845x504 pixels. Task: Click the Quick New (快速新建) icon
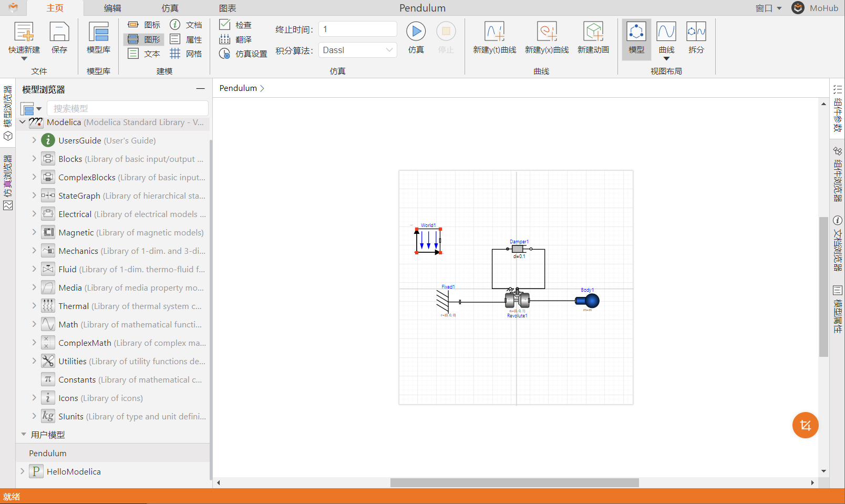tap(24, 32)
